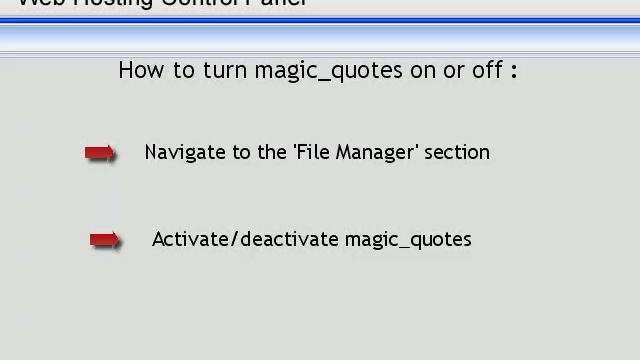The width and height of the screenshot is (640, 360).
Task: Click the 'How to turn' heading start
Action: (x=183, y=70)
